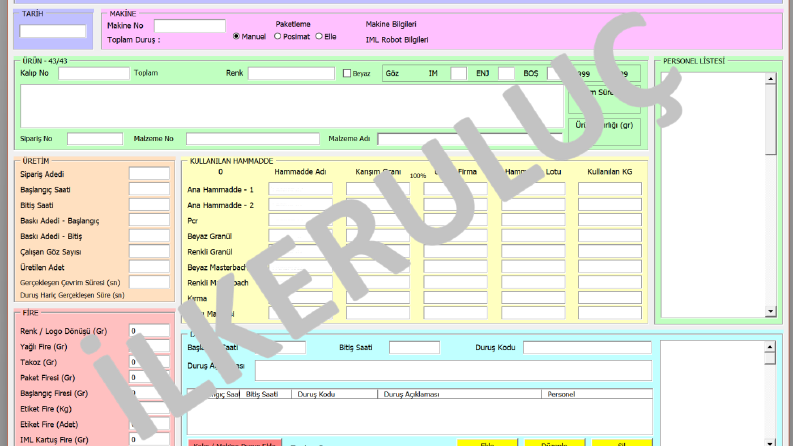Click the Üretilen Adet field

(149, 267)
